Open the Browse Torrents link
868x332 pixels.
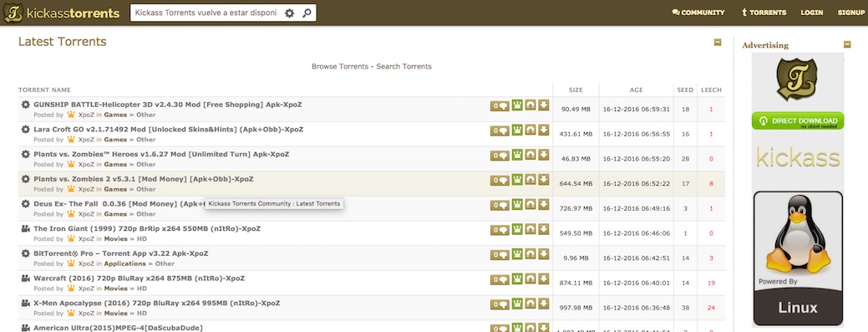[340, 67]
